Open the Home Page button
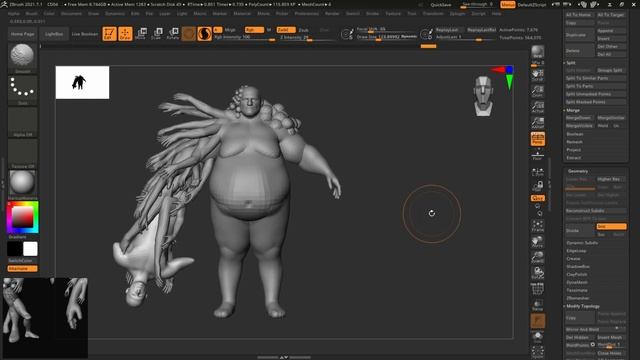Screen dimensions: 640x360 22,34
